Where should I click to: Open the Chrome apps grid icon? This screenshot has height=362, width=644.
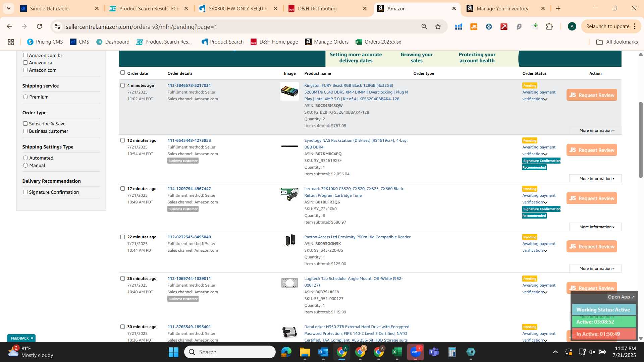point(11,42)
